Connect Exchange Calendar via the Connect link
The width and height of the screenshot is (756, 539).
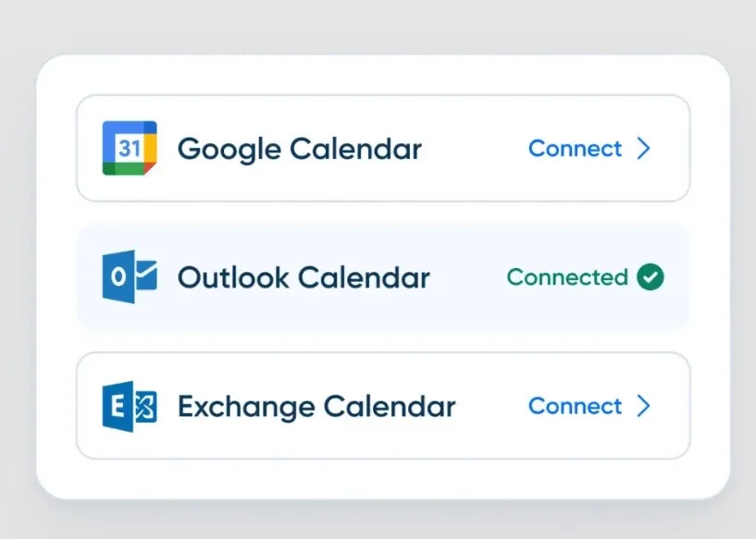point(575,406)
